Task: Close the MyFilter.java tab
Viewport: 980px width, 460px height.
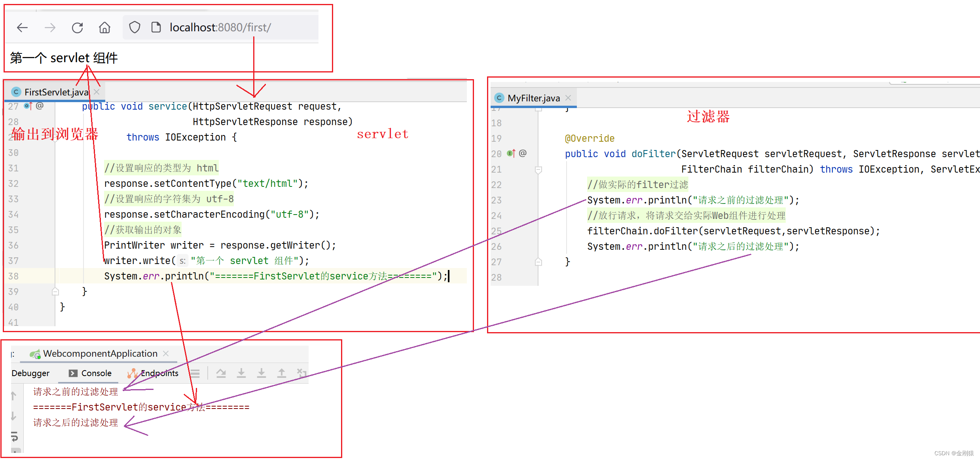Action: pos(568,98)
